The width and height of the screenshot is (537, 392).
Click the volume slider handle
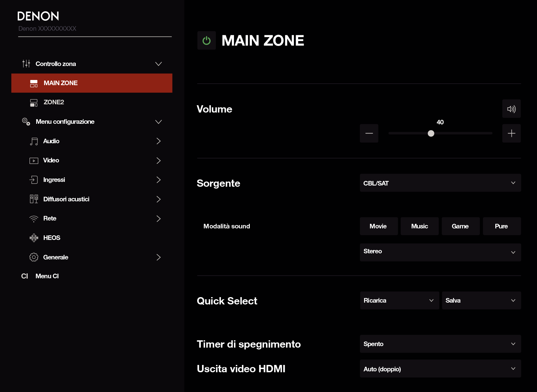(x=431, y=133)
